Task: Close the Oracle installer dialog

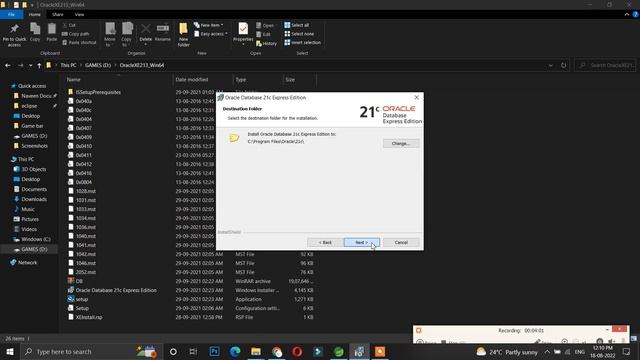Action: click(416, 98)
